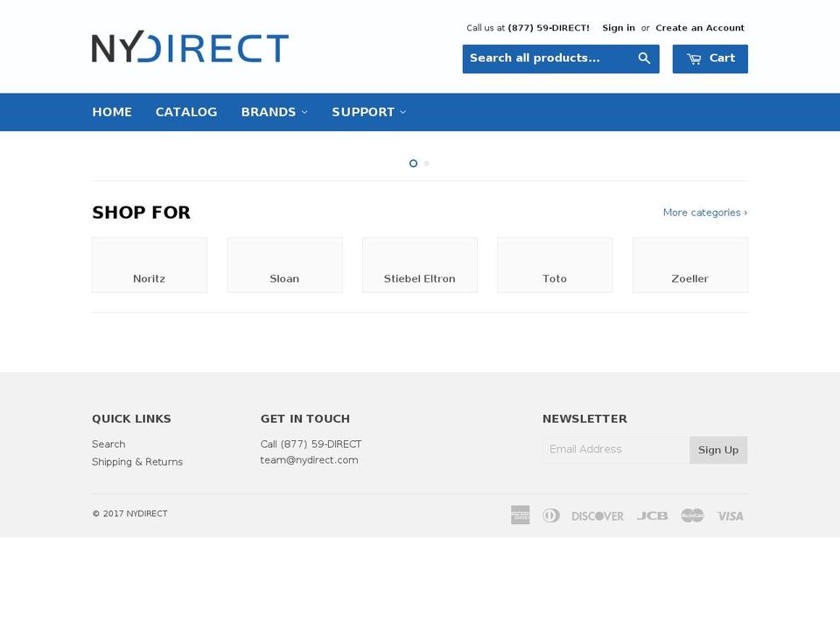Open the Shipping & Returns link
Viewport: 840px width, 630px height.
[x=137, y=462]
